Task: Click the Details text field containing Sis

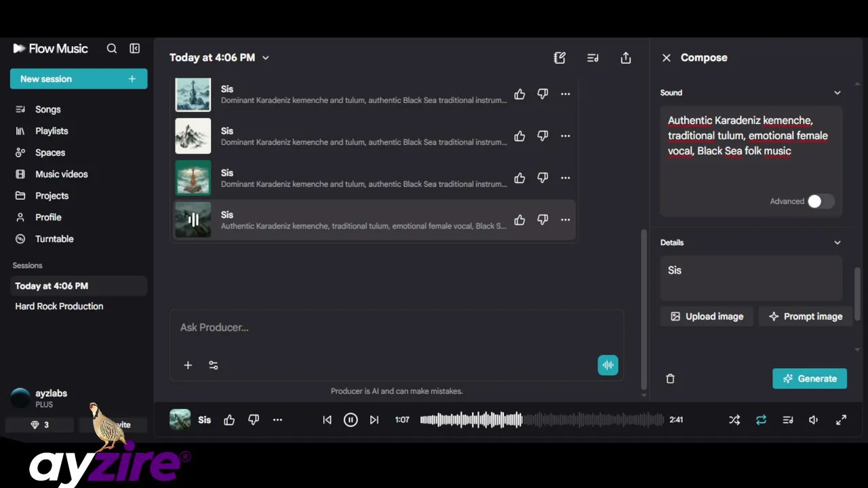Action: pos(751,278)
